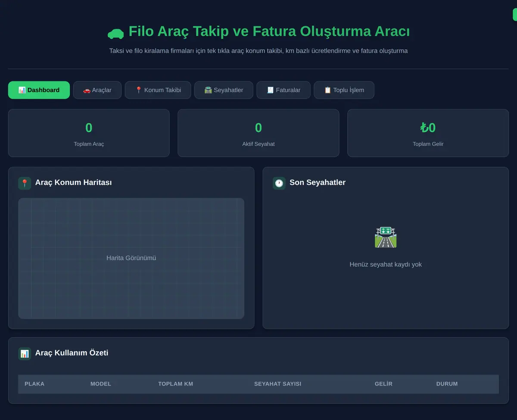
Task: Click the PLAKA column header
Action: (34, 384)
